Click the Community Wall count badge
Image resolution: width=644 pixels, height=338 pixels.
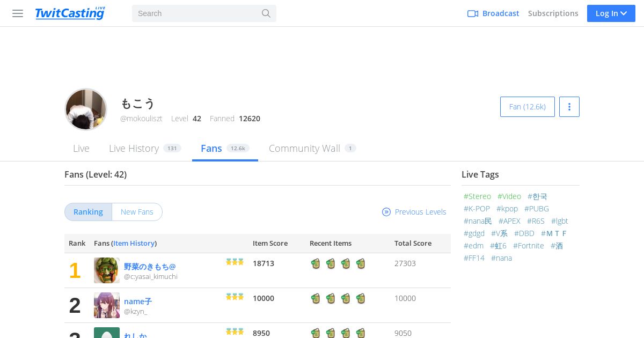coord(350,149)
